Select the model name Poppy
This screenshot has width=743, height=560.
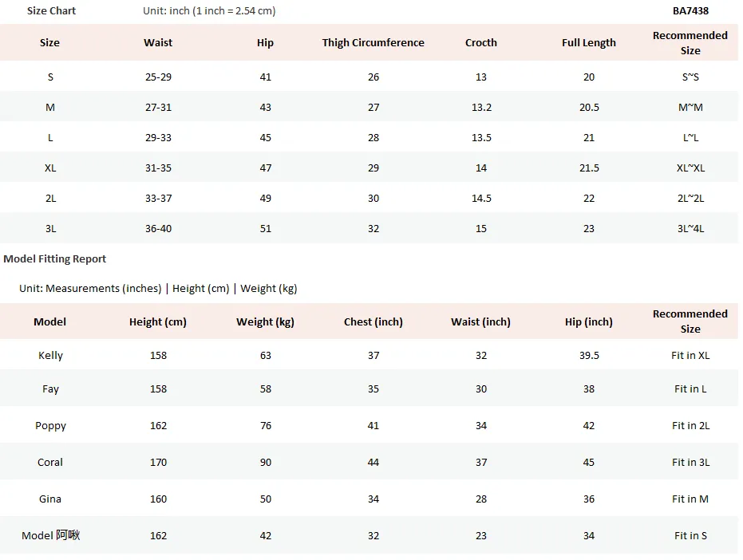click(x=50, y=425)
